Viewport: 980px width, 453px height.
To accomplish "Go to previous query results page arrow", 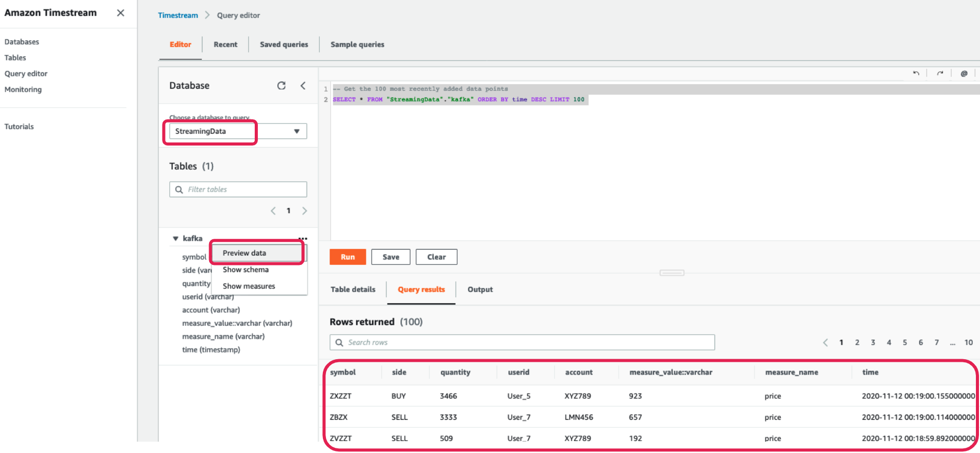I will [x=825, y=342].
